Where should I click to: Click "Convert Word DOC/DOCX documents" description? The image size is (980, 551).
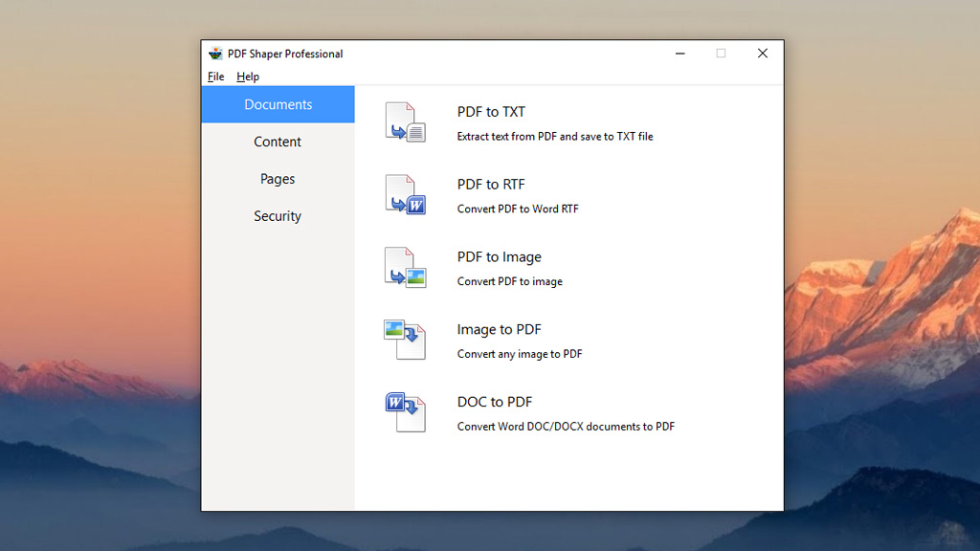click(x=566, y=427)
